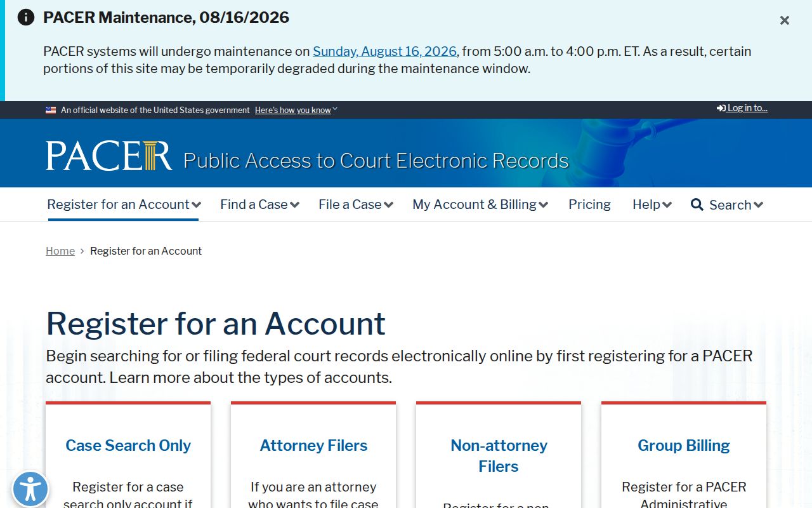Open My Account & Billing menu

(480, 204)
